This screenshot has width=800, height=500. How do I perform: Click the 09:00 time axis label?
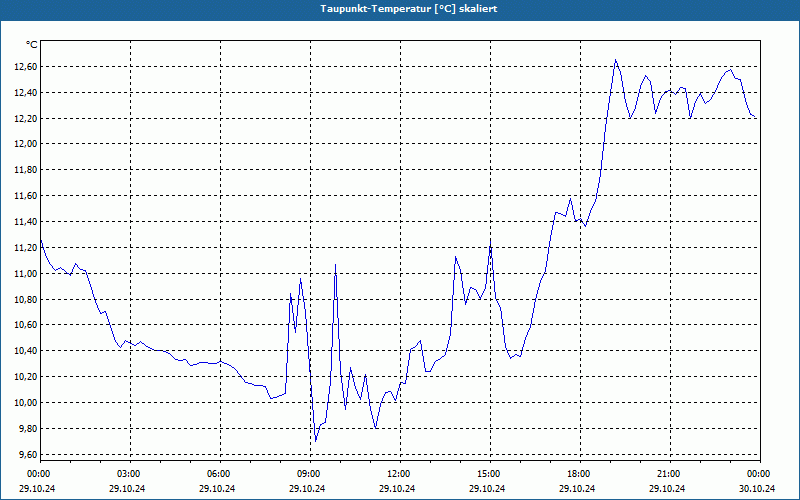310,474
